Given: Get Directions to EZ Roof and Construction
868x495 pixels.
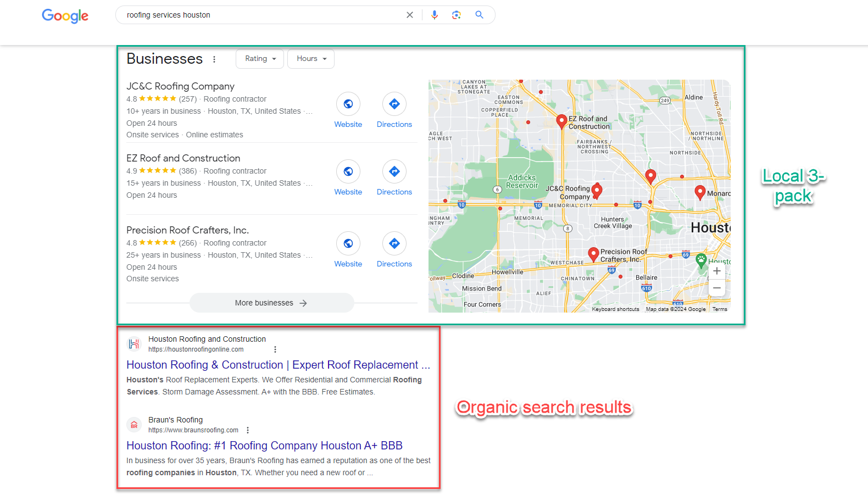Looking at the screenshot, I should coord(394,171).
